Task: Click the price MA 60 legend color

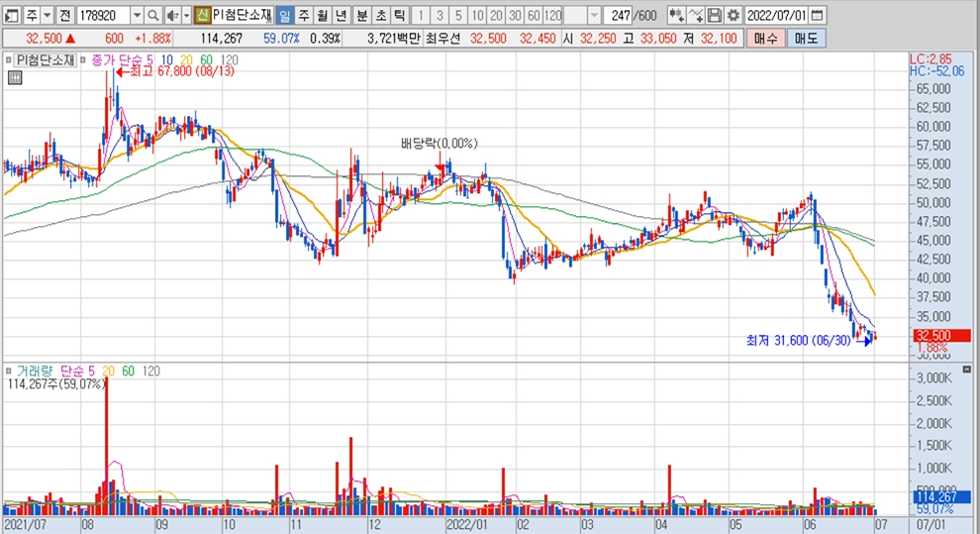Action: point(206,60)
